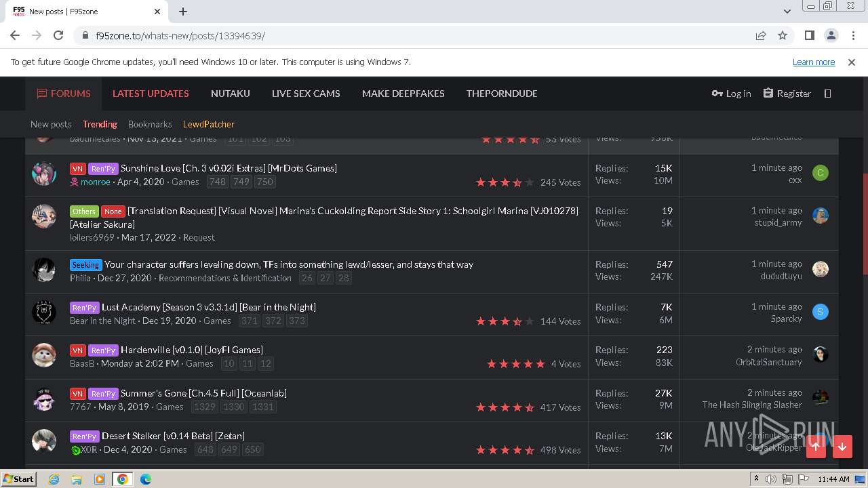Open the volume speaker tray icon

(x=771, y=479)
